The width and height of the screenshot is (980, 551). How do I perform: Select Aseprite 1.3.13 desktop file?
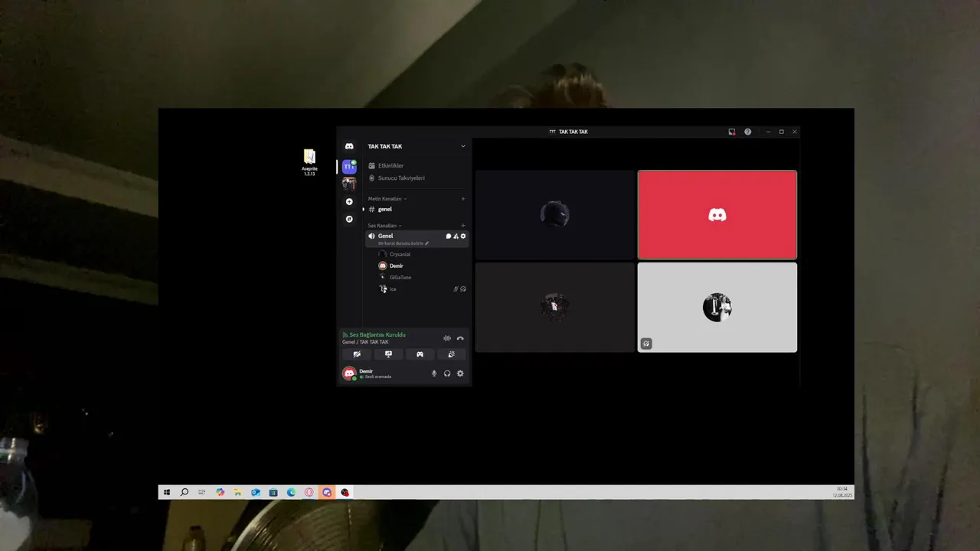309,162
